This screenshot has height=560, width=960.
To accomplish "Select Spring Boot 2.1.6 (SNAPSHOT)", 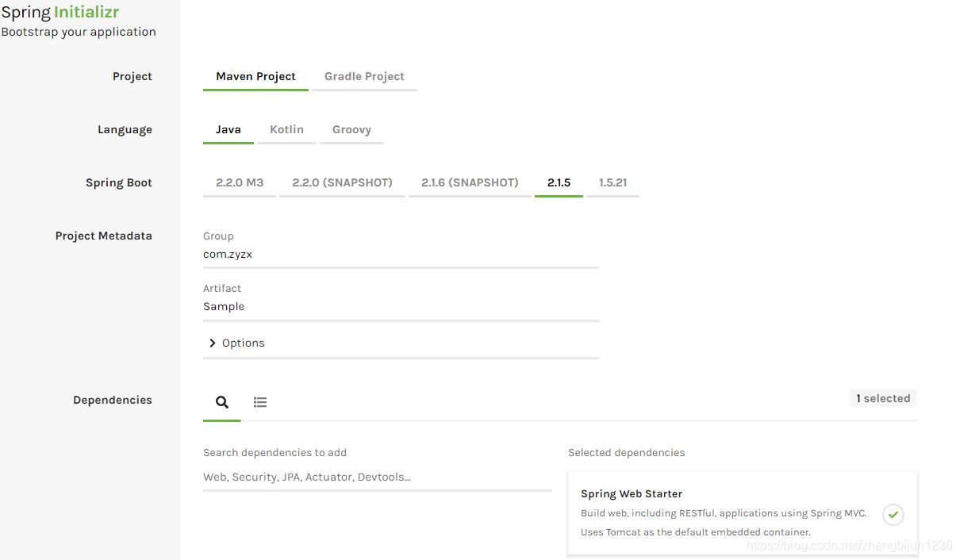I will [x=470, y=183].
